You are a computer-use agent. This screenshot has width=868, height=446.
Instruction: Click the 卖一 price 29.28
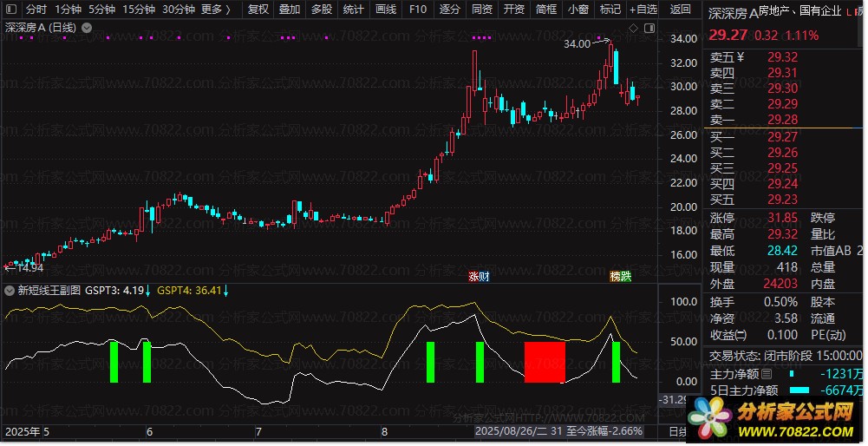point(783,120)
